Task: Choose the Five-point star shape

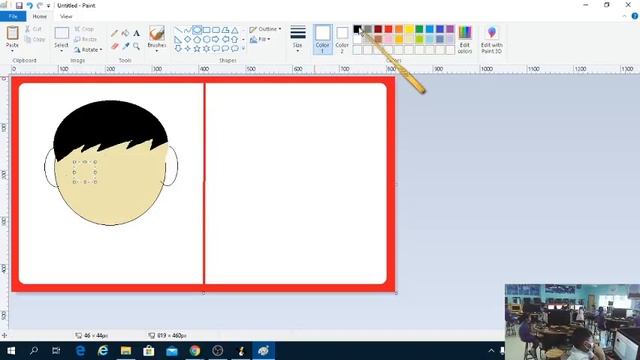Action: tap(197, 49)
